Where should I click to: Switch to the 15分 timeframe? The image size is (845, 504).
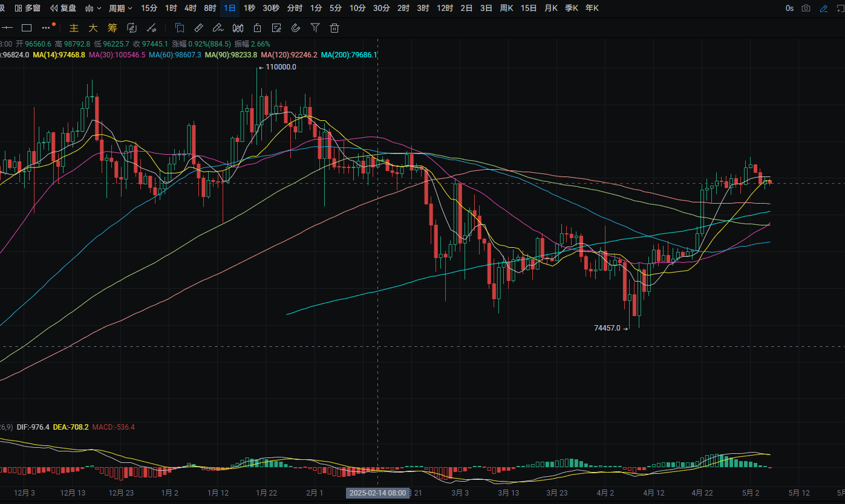[x=149, y=8]
